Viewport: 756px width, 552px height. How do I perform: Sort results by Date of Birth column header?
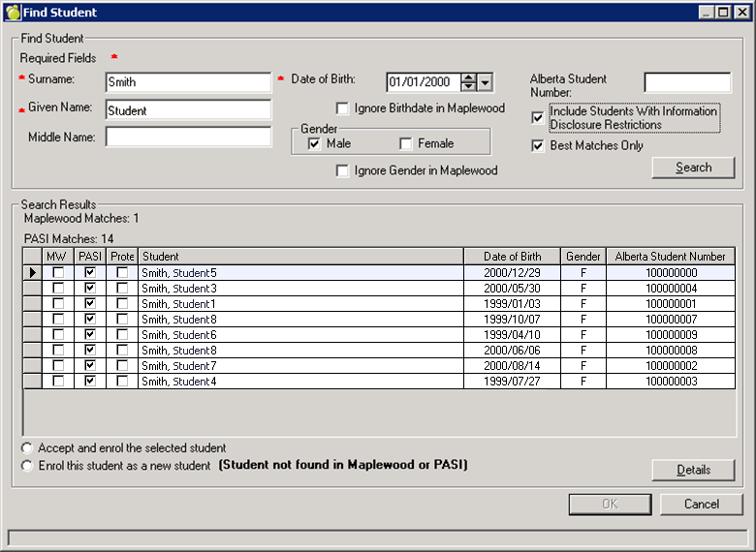[x=511, y=257]
